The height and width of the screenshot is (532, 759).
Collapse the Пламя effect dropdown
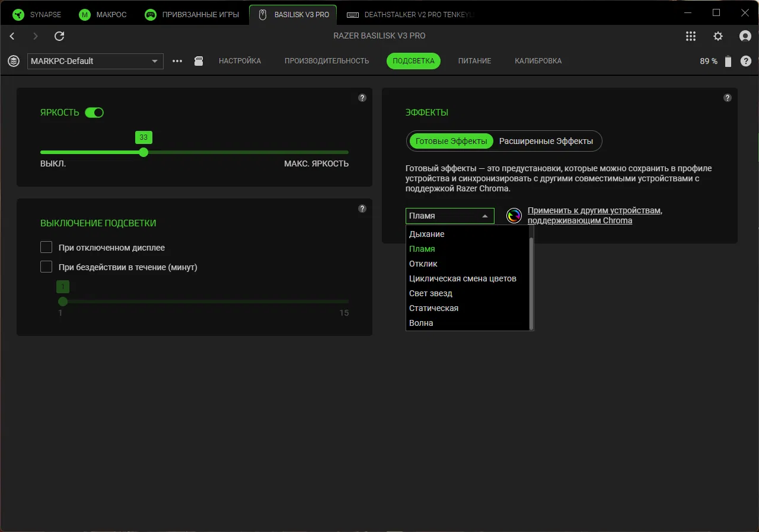point(450,216)
